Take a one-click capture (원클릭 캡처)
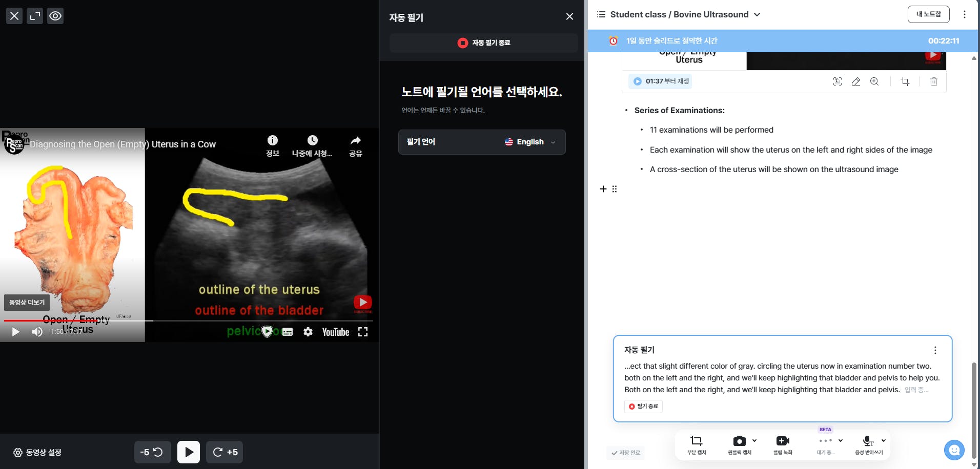 [739, 445]
